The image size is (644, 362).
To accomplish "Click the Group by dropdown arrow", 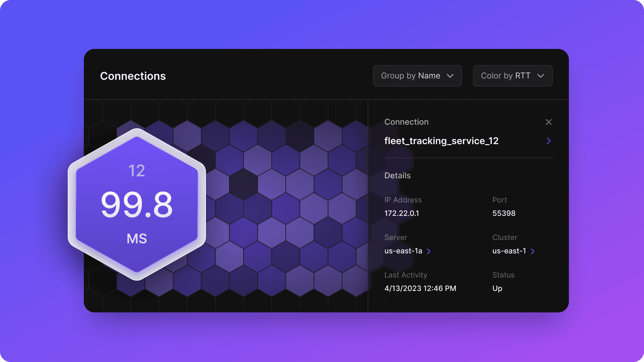I will (x=450, y=76).
